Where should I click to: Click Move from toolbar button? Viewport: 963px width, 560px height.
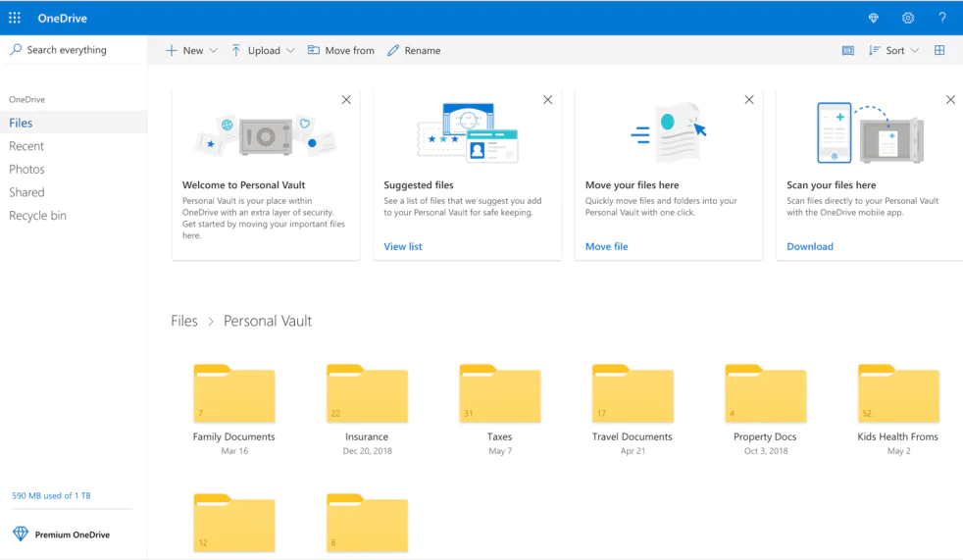tap(341, 50)
